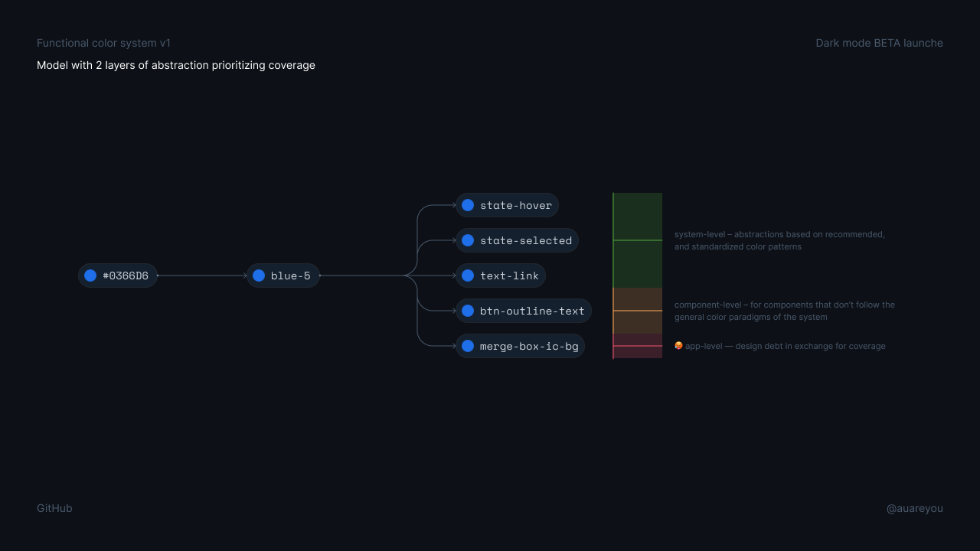Click the Dark mode BETA launch label
The width and height of the screenshot is (980, 551).
coord(879,43)
